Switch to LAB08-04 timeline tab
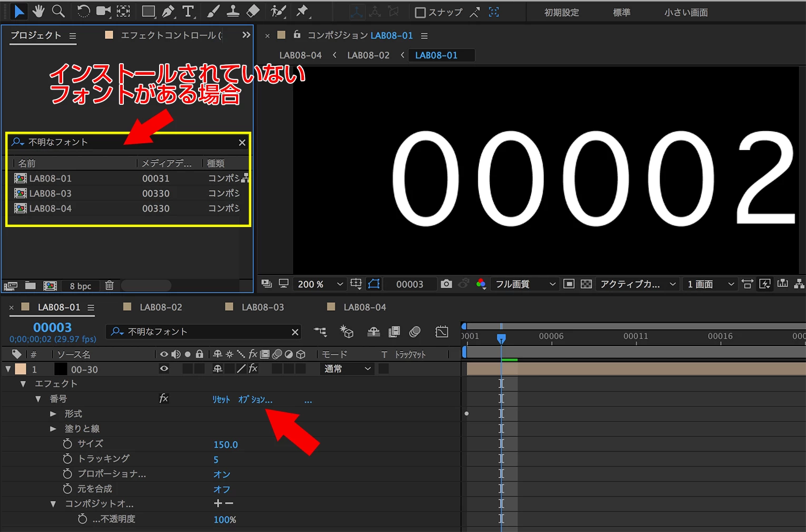Image resolution: width=806 pixels, height=532 pixels. coord(365,307)
